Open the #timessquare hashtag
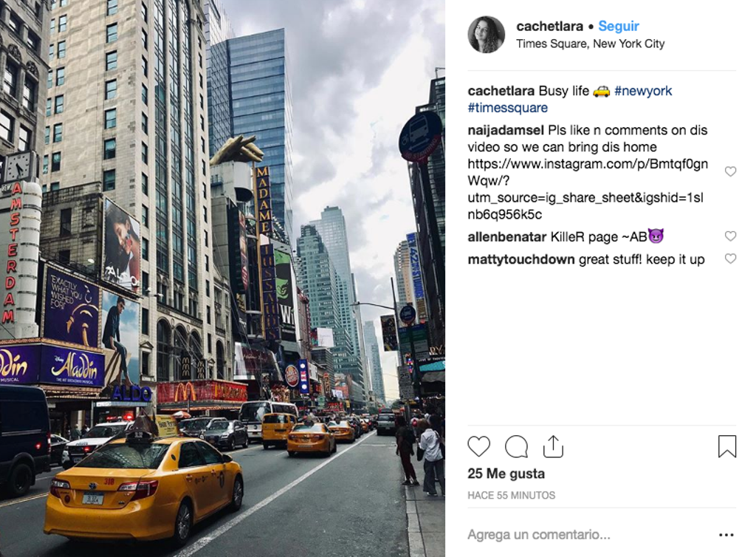This screenshot has width=756, height=557. [508, 108]
